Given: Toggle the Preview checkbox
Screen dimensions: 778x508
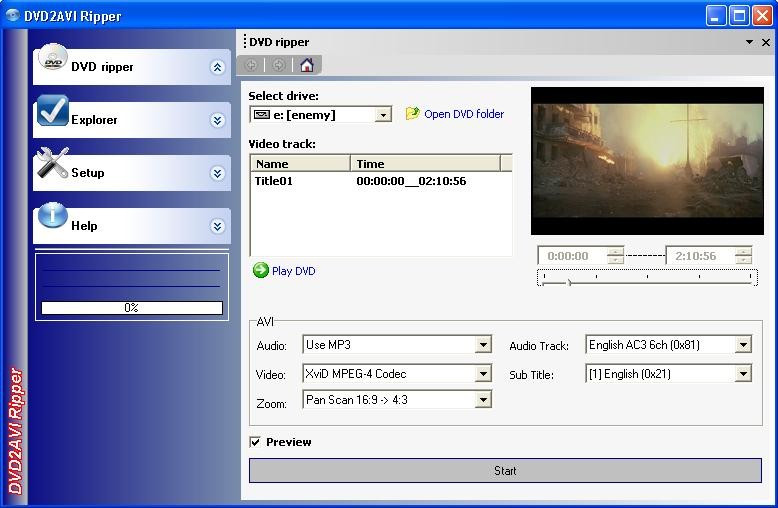Looking at the screenshot, I should point(255,442).
